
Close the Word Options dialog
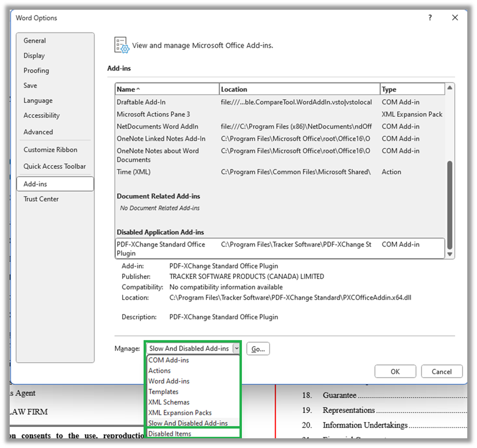(x=455, y=18)
